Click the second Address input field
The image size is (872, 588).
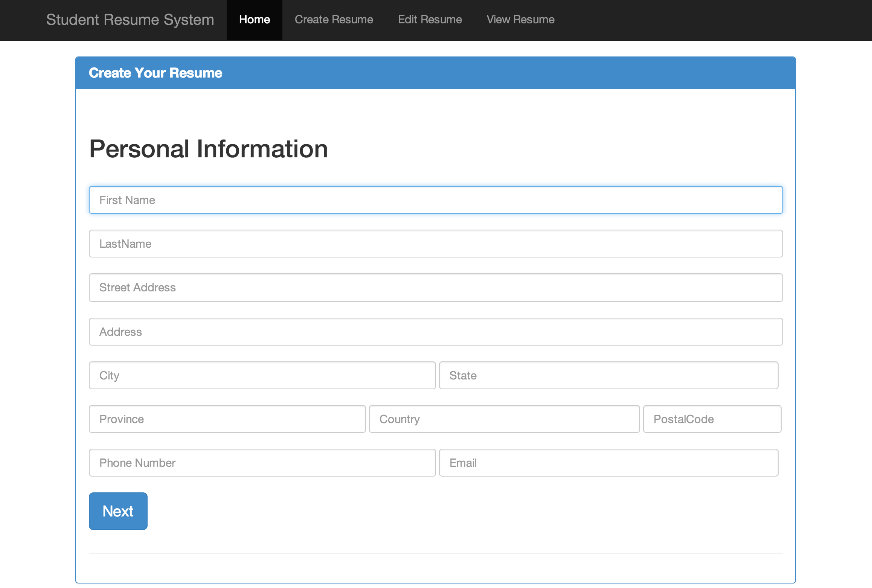436,332
